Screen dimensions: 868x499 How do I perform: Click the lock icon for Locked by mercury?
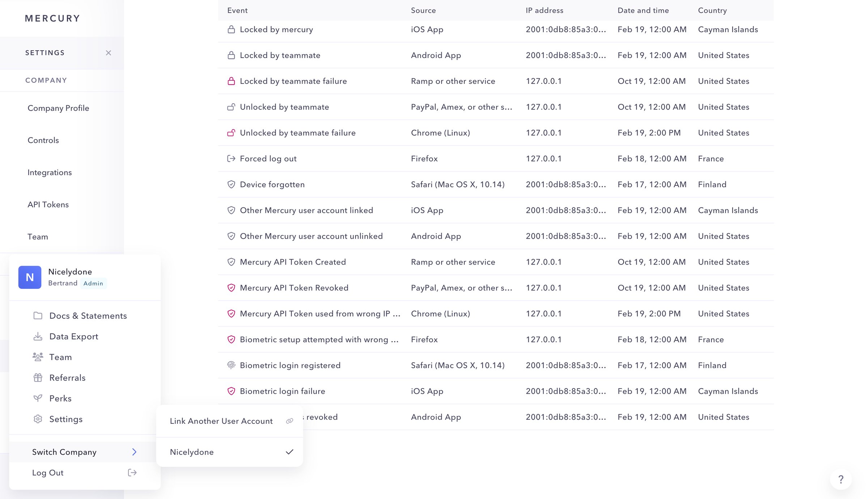click(x=231, y=29)
